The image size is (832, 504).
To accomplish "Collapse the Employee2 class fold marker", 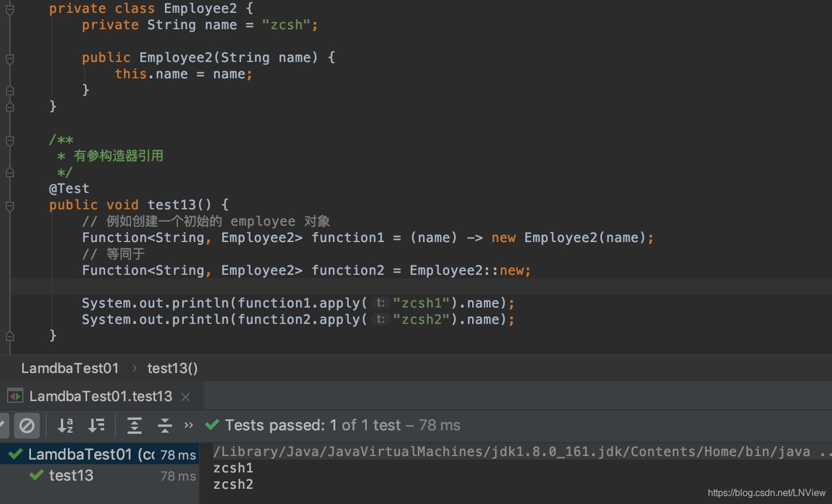I will pos(9,9).
